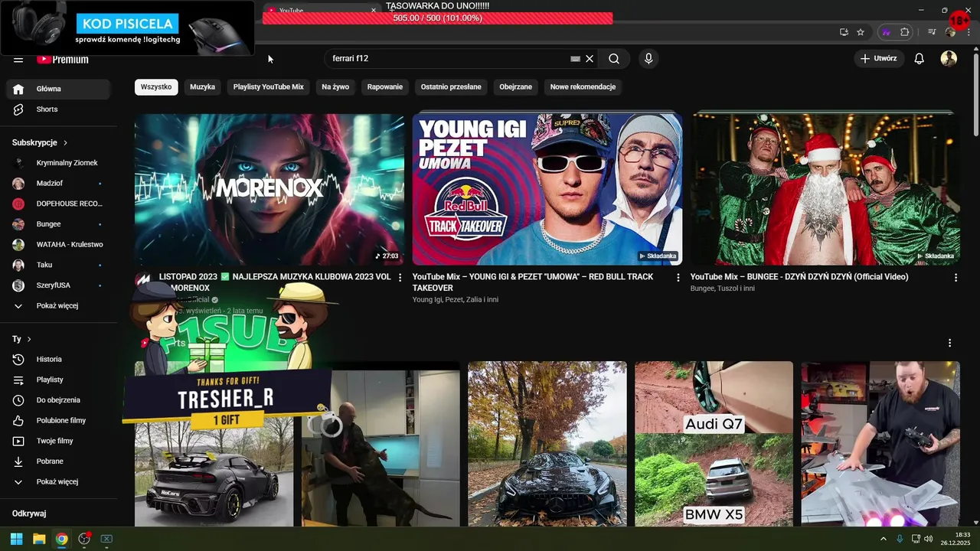
Task: Select the Rapowanie filter chip
Action: coord(385,86)
